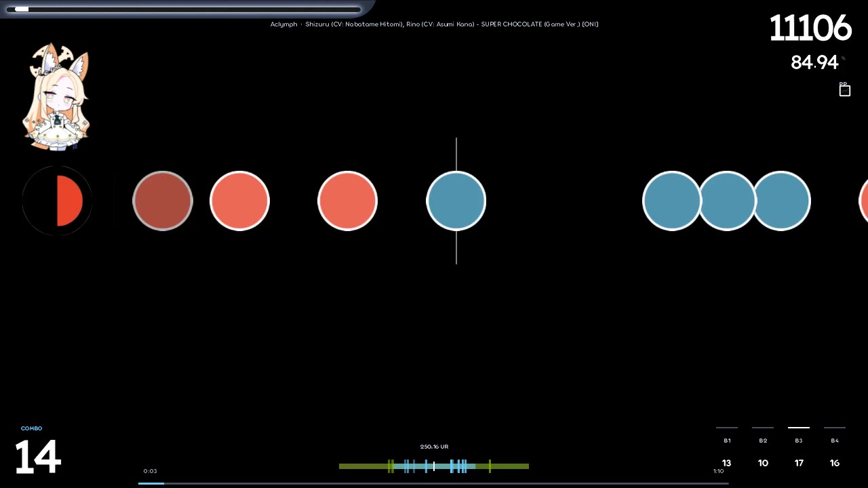The height and width of the screenshot is (488, 868).
Task: Click the health bar at the top
Action: (183, 9)
